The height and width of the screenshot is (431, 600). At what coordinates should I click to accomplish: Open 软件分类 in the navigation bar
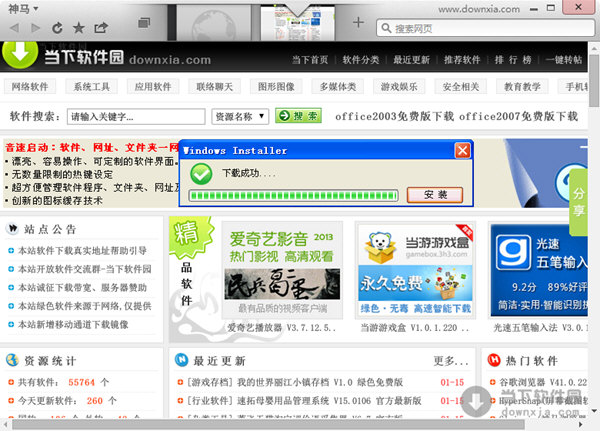[360, 60]
